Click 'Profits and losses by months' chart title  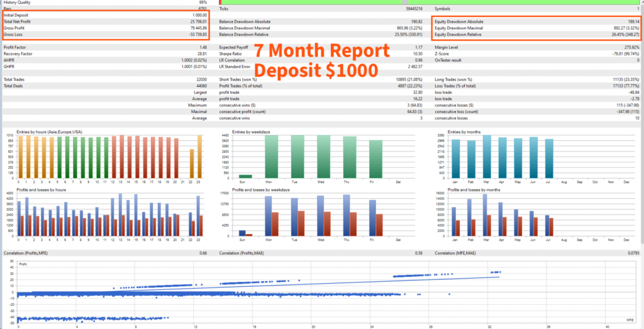[x=474, y=190]
